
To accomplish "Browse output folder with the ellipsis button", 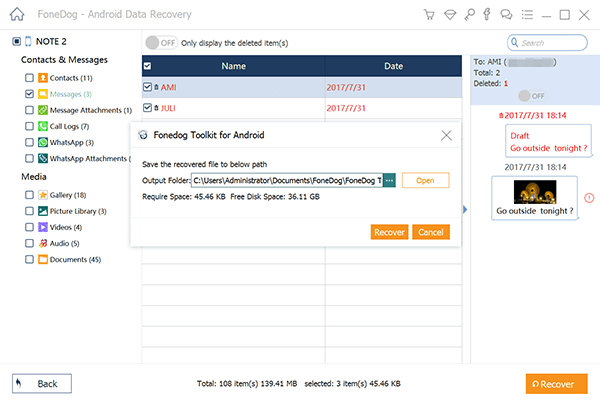I will (389, 180).
